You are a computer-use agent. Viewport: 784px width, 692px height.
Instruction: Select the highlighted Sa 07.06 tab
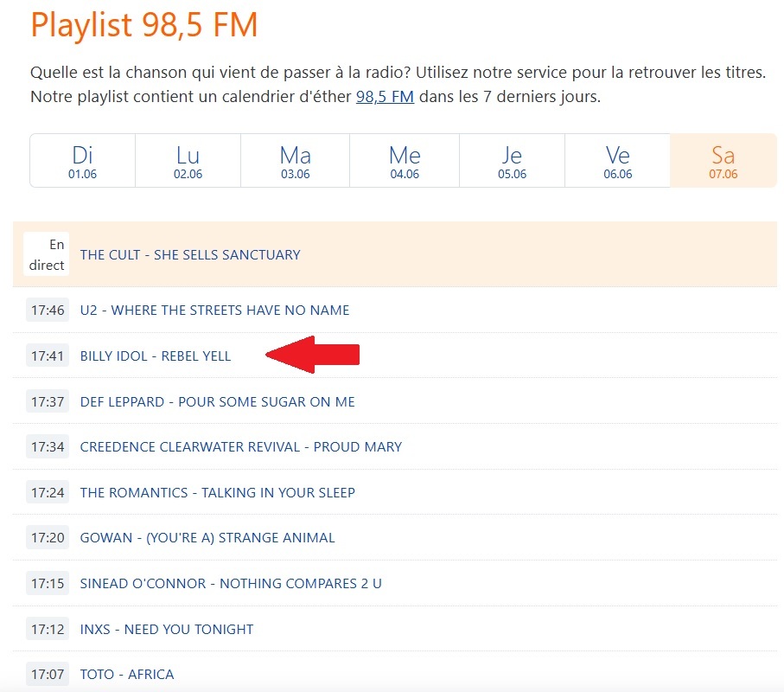click(723, 161)
